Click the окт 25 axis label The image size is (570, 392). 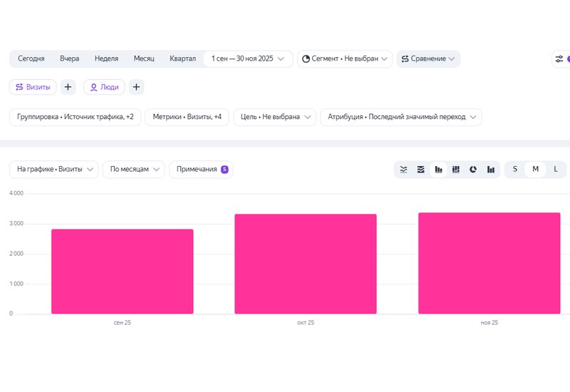[306, 323]
